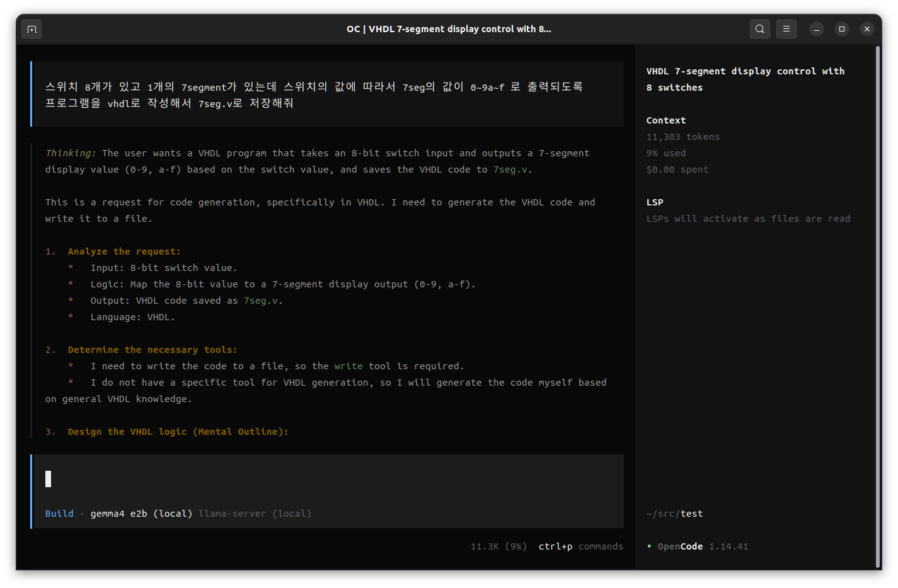Viewport: 898px width, 588px height.
Task: Click the 'Language: VHDL.' bullet
Action: click(133, 317)
